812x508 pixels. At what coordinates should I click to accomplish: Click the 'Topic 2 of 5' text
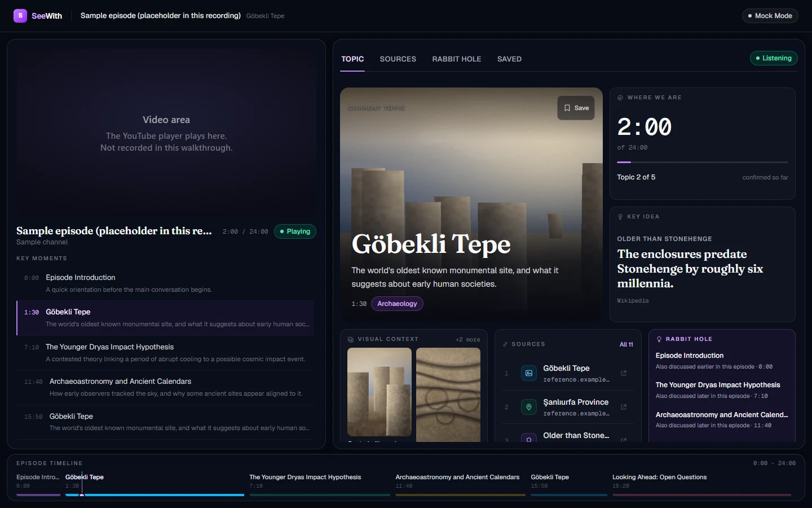636,177
